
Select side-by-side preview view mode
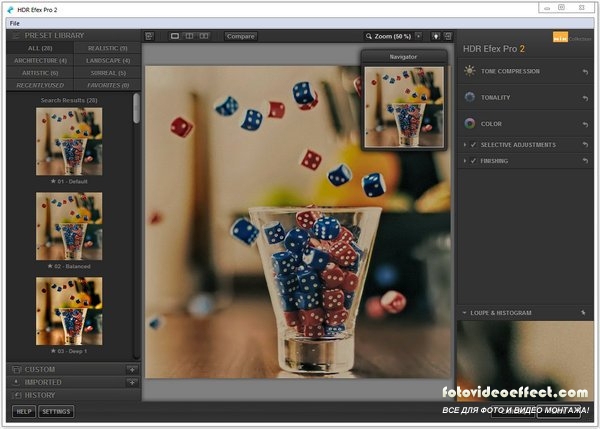coord(204,36)
